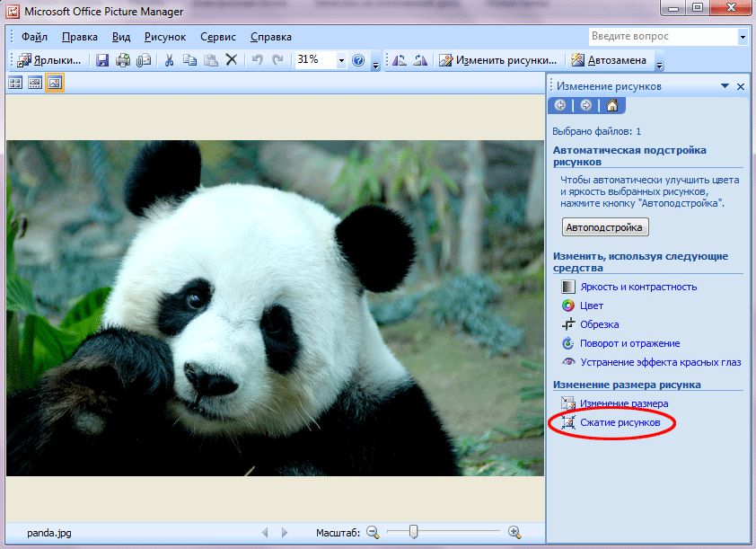The image size is (756, 549).
Task: Select single picture view mode
Action: point(55,83)
